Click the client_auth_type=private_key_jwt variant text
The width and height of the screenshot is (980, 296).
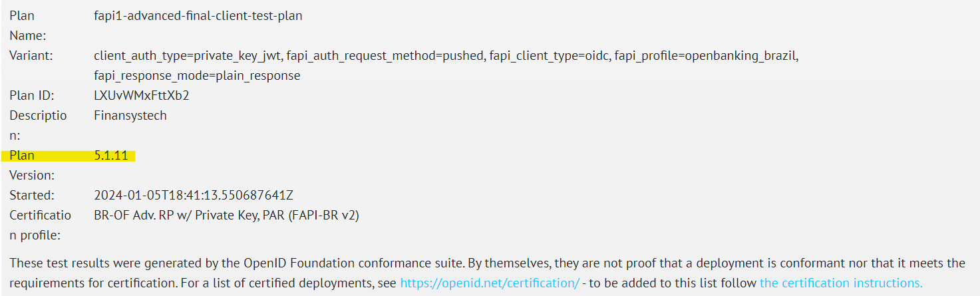188,56
